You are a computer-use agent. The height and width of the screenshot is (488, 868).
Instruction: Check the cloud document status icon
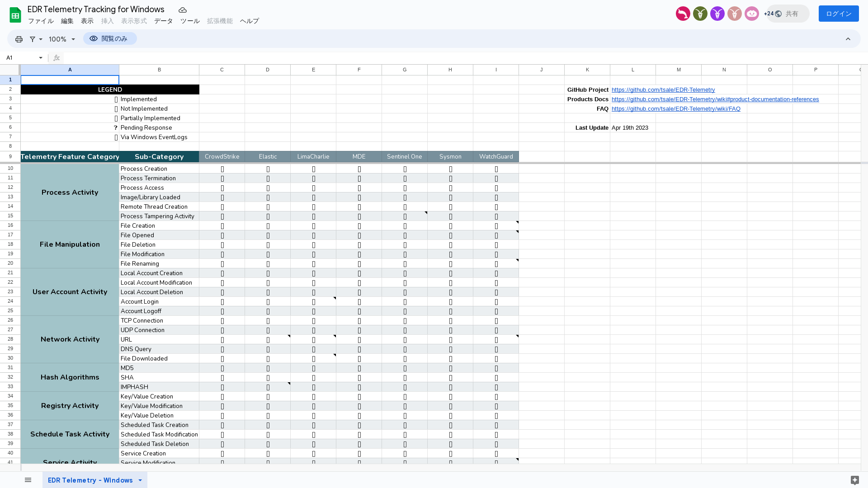183,10
